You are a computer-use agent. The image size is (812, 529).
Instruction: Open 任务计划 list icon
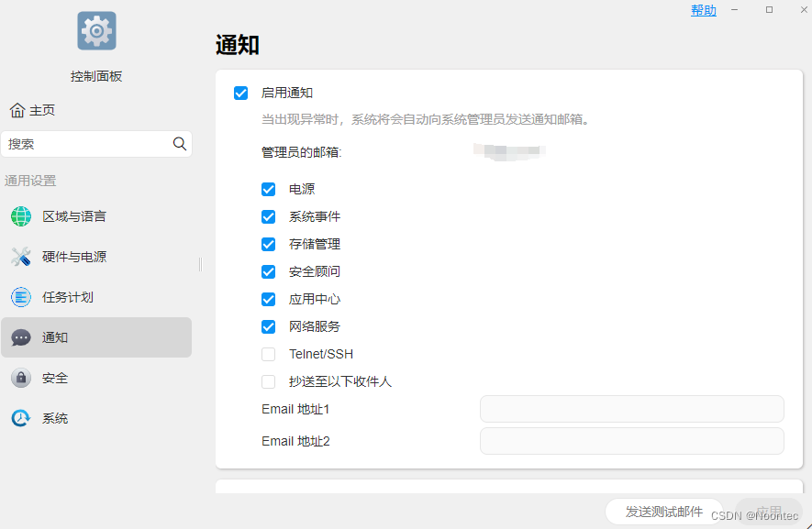point(21,297)
